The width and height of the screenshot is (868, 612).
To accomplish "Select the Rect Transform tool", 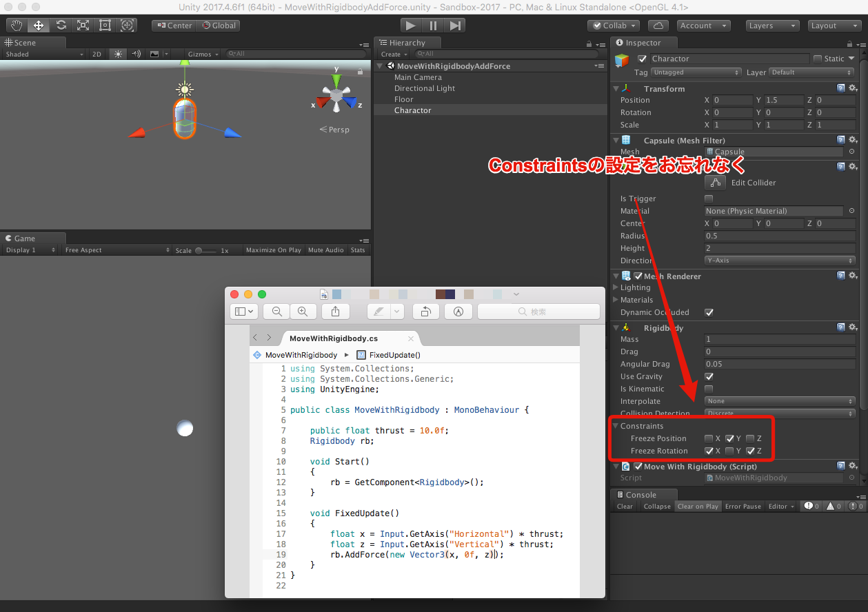I will (x=105, y=25).
